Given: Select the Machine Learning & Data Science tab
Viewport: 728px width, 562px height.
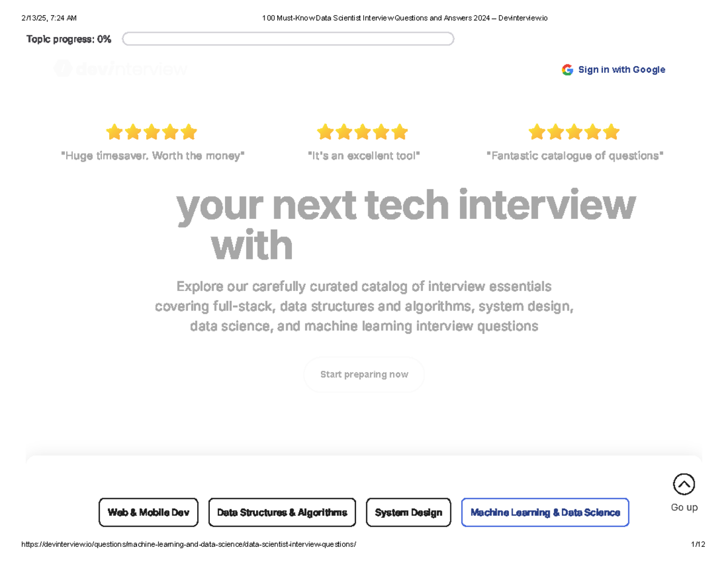Looking at the screenshot, I should tap(545, 512).
